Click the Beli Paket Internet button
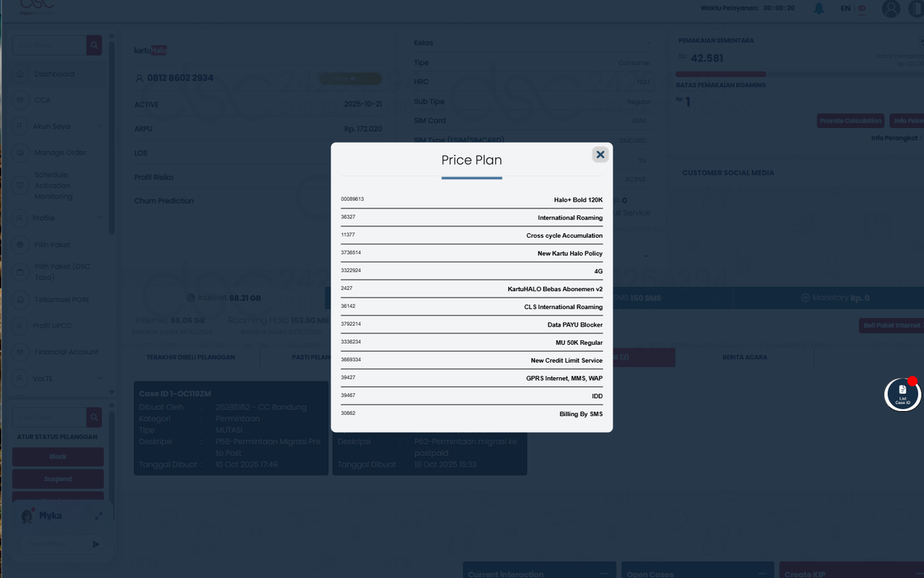The height and width of the screenshot is (578, 924). (x=892, y=326)
